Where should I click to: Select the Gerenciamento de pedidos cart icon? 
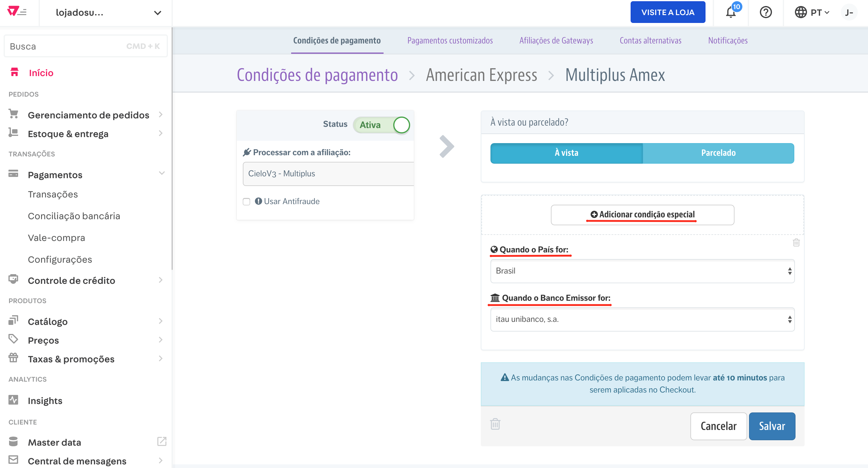(x=14, y=114)
